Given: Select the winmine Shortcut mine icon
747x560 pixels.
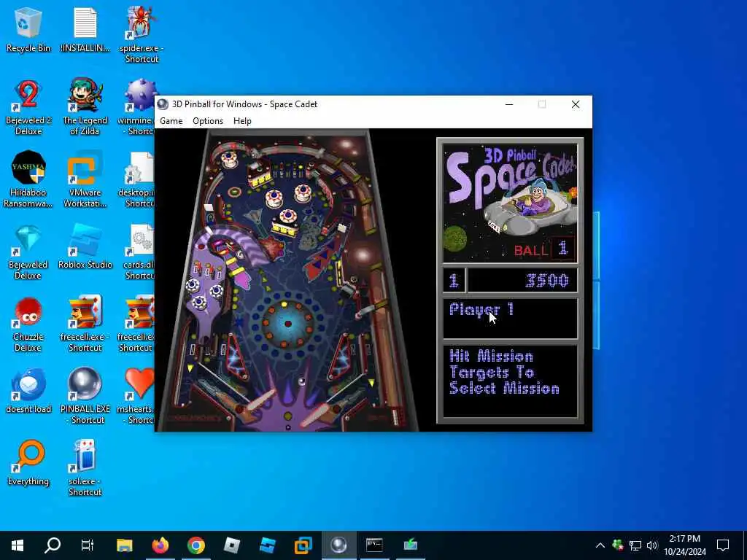Looking at the screenshot, I should click(136, 108).
